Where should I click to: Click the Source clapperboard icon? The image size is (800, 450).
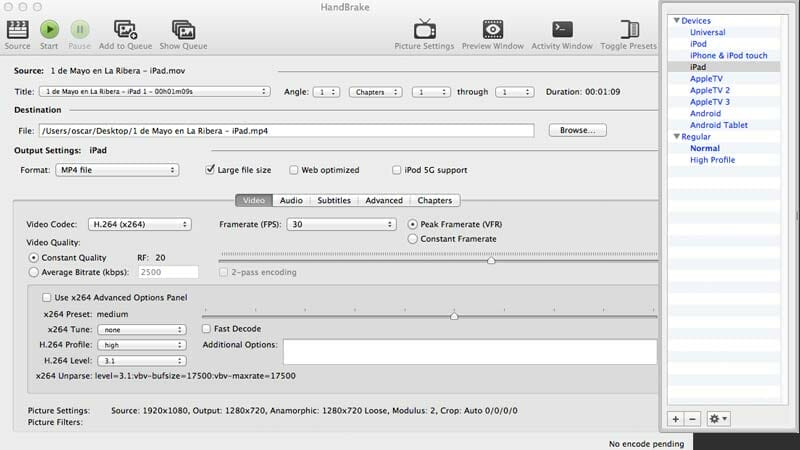[17, 30]
